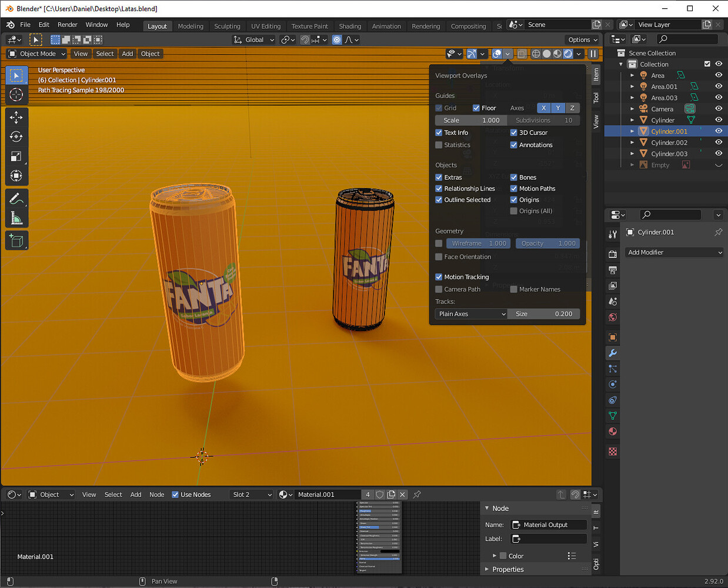Select the Transform tool
Screen dimensions: 728x588
pyautogui.click(x=16, y=176)
